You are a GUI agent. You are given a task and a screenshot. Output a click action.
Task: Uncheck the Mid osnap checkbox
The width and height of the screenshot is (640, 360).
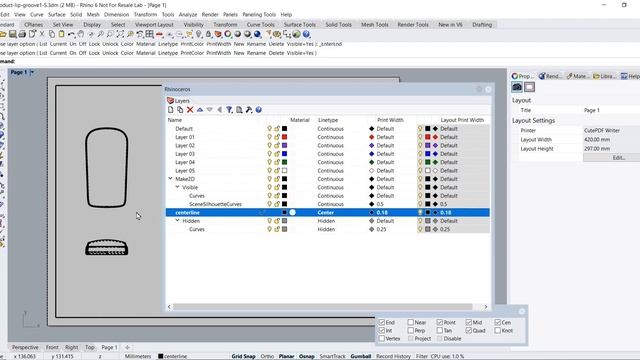pos(469,322)
